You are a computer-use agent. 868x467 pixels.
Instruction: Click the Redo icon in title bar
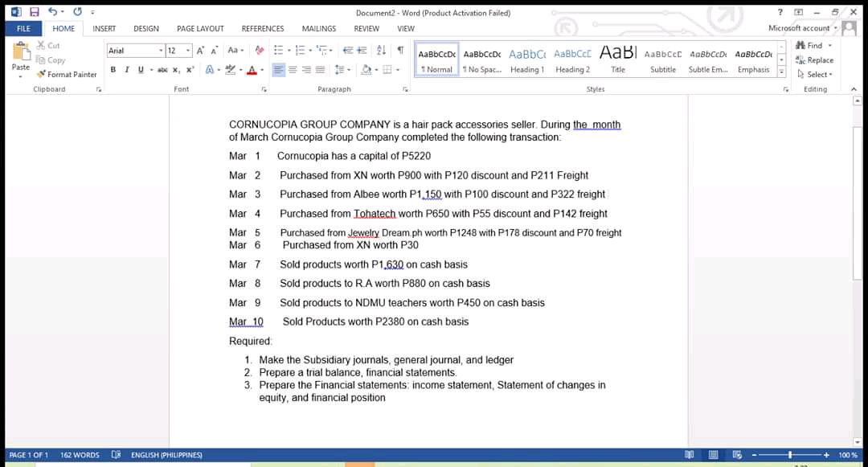[x=77, y=11]
